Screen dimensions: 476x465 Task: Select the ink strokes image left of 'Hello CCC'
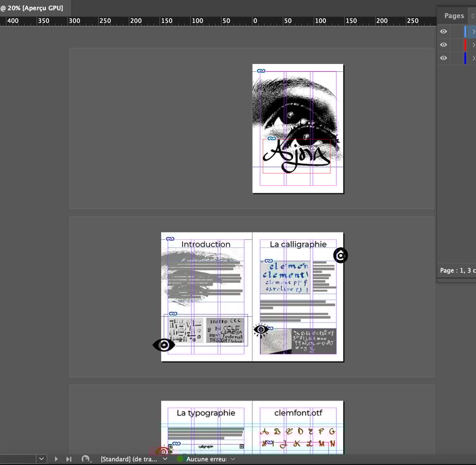click(x=186, y=330)
